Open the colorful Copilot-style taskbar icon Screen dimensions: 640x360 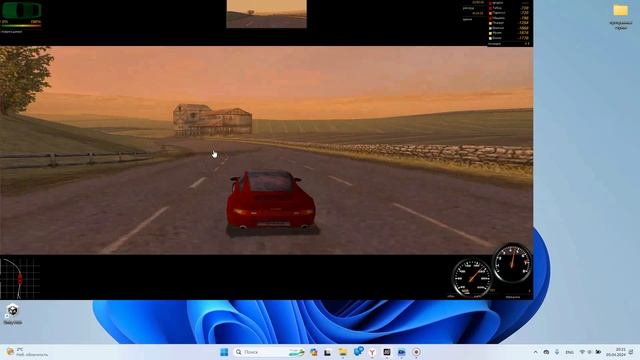(313, 352)
